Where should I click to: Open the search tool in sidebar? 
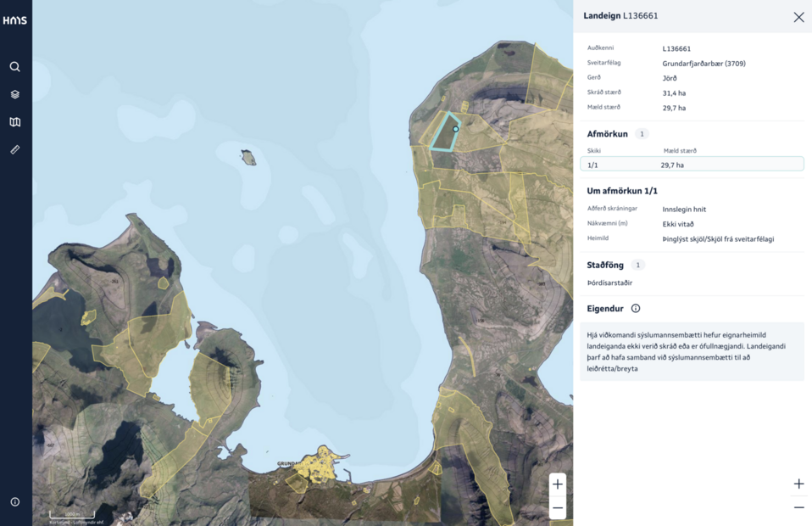15,67
